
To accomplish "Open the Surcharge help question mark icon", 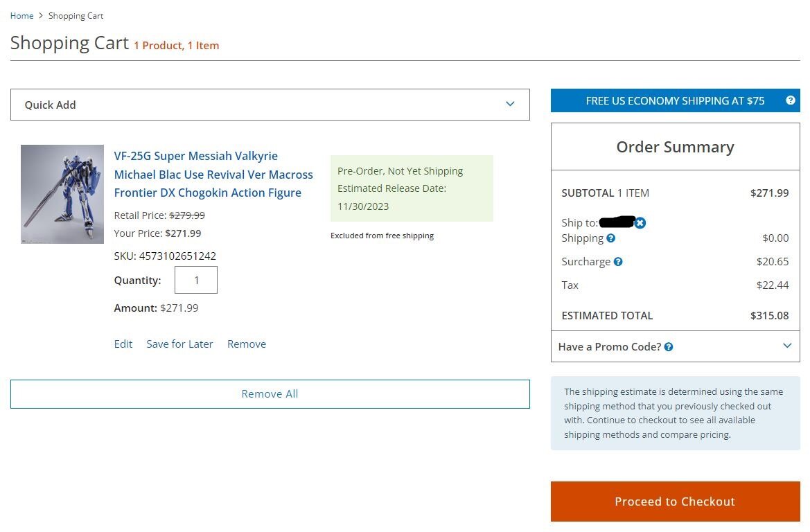I will [x=618, y=261].
